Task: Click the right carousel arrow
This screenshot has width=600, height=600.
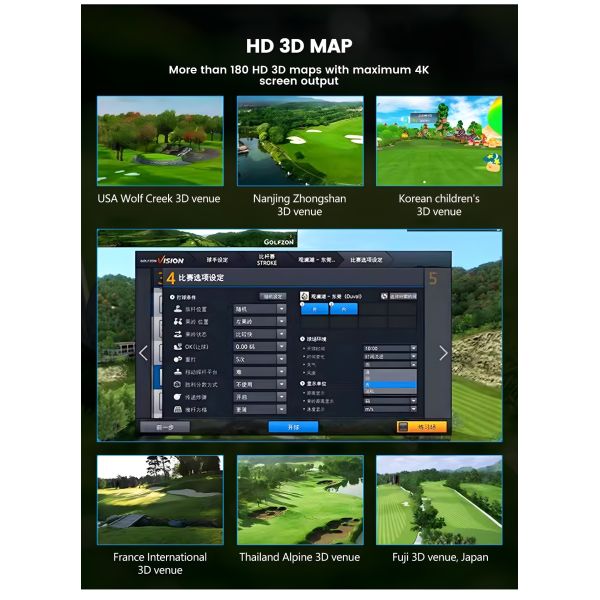Action: [x=444, y=352]
